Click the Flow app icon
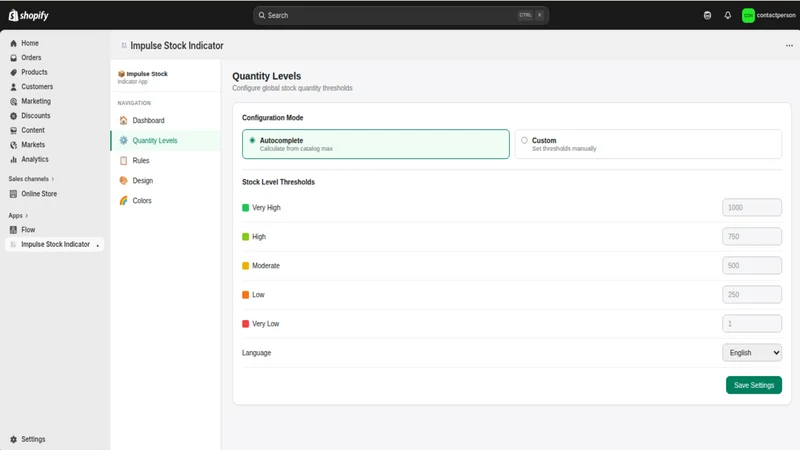This screenshot has width=800, height=450. (13, 230)
